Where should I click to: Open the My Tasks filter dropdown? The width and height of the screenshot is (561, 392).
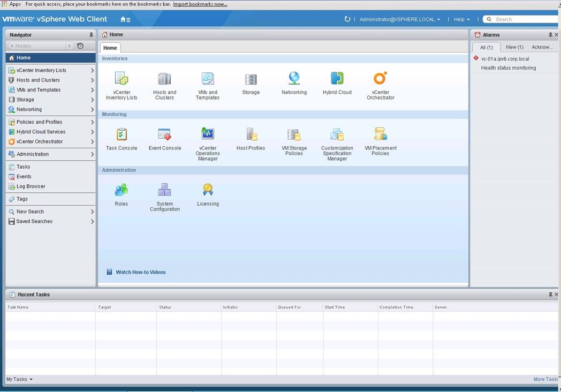tap(19, 379)
